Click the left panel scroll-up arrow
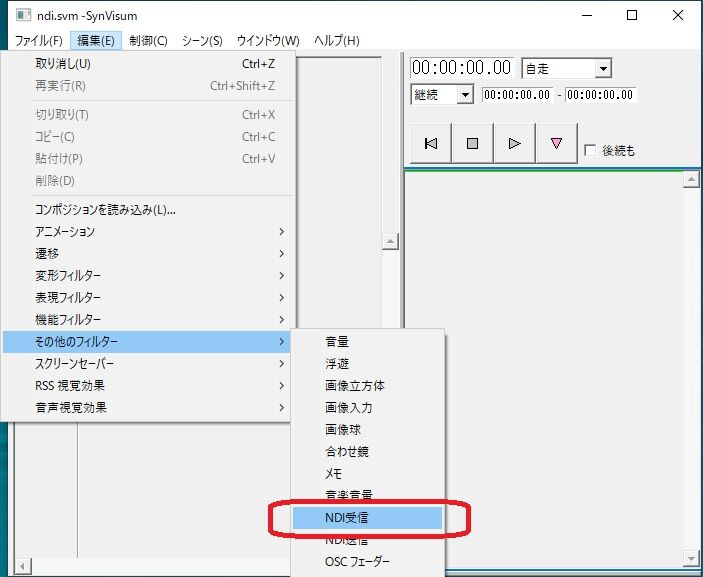Screen dimensions: 703x577 [x=390, y=241]
